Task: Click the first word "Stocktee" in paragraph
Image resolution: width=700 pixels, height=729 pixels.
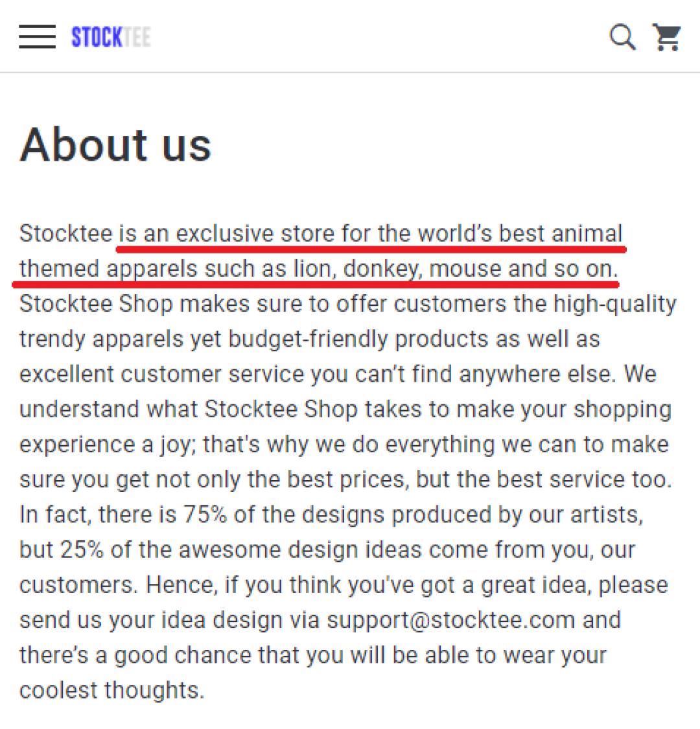Action: pos(65,233)
